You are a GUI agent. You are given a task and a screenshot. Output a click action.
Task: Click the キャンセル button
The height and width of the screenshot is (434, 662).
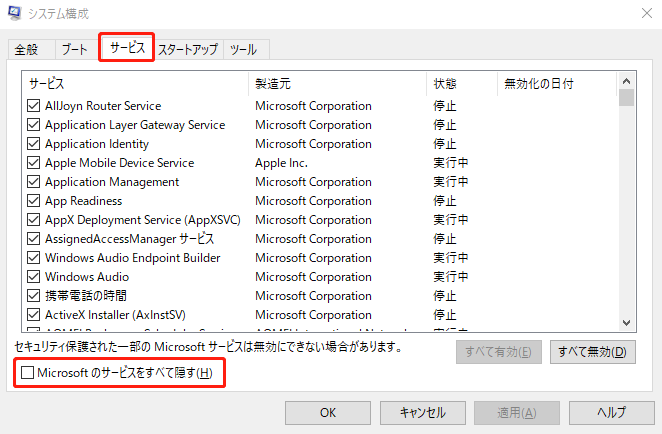(x=422, y=412)
